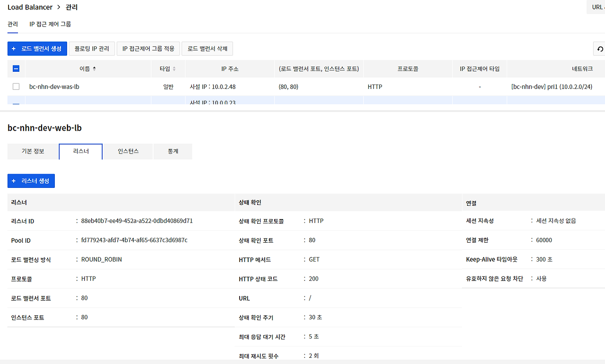The image size is (605, 364).
Task: Refresh the load balancer list
Action: click(600, 49)
